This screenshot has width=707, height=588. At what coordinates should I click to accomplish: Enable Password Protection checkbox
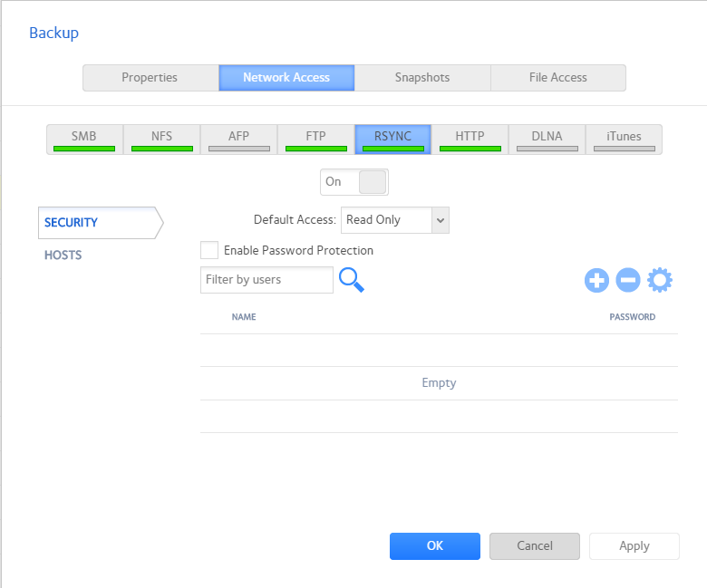point(209,250)
